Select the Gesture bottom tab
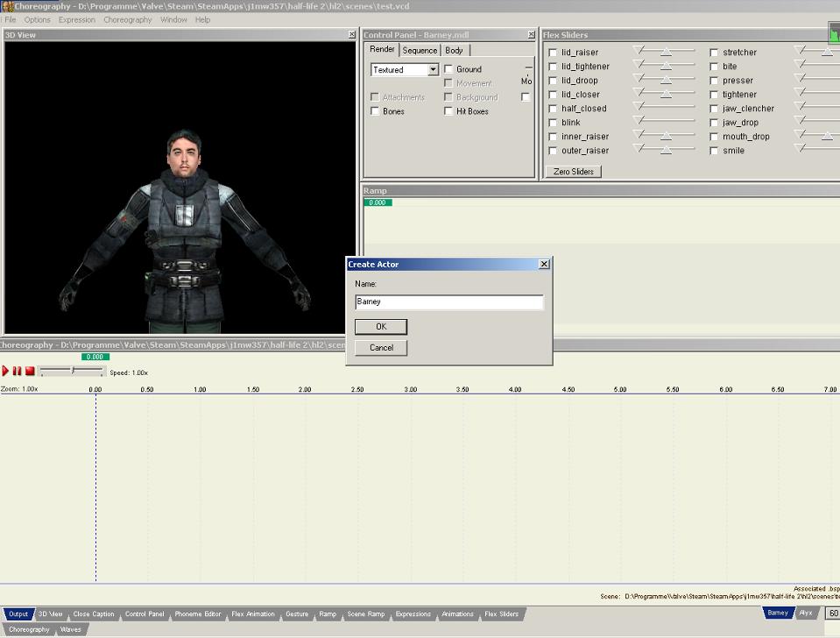 297,613
